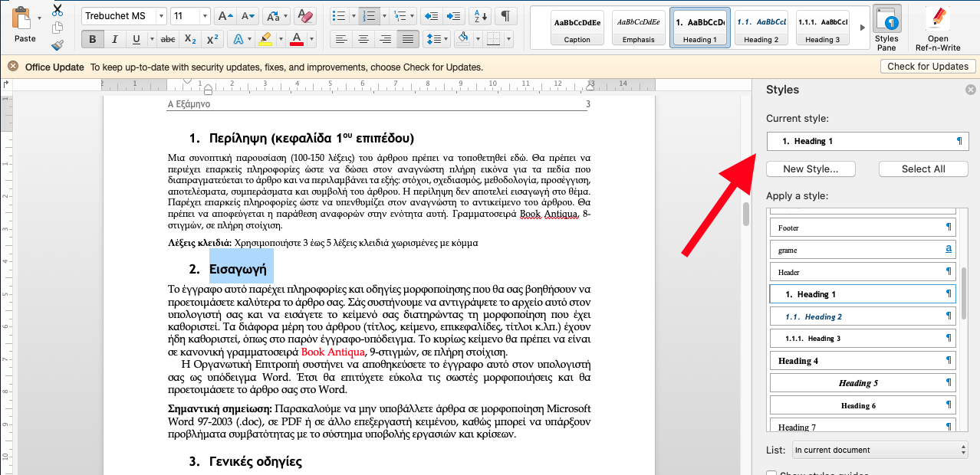Click the Cut scissors icon
This screenshot has height=475, width=980.
click(x=58, y=11)
